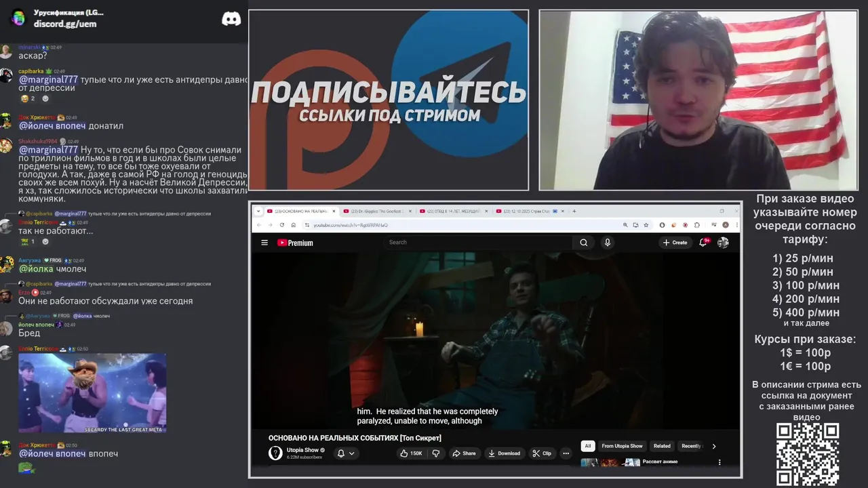
Task: Go forward in the browser
Action: coord(270,224)
